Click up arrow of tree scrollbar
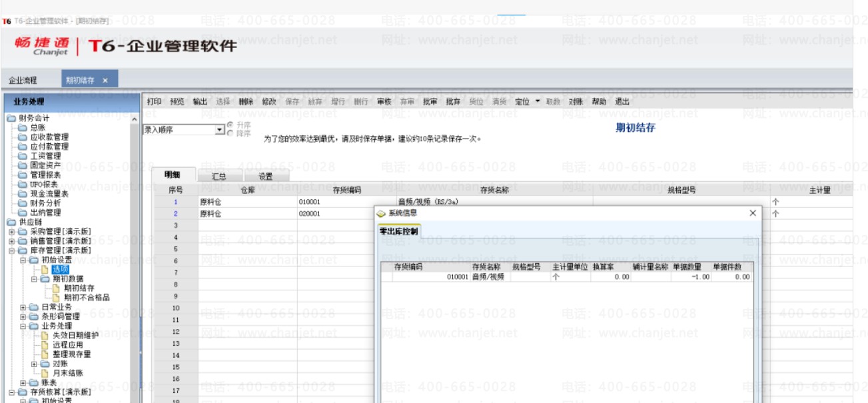 click(135, 120)
